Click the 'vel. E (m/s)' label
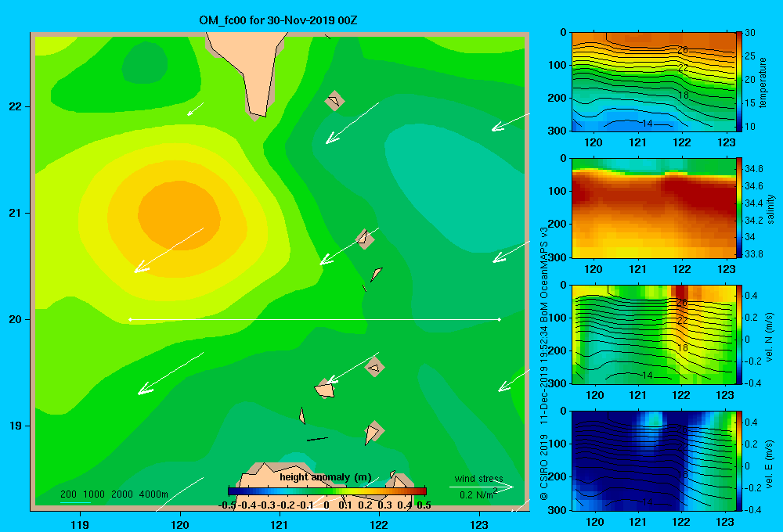Viewport: 783px width, 532px height. pos(769,463)
